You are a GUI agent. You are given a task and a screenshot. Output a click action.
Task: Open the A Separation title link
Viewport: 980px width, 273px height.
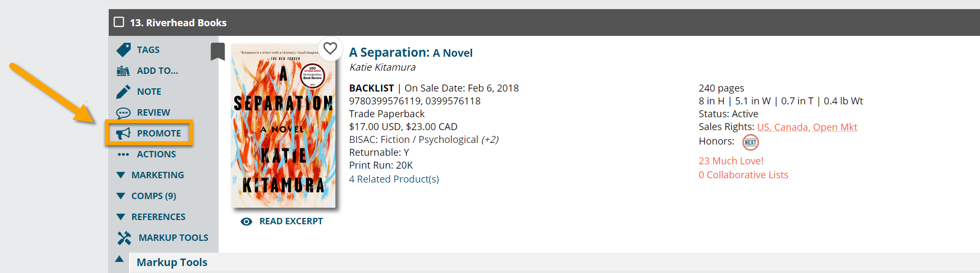point(411,52)
